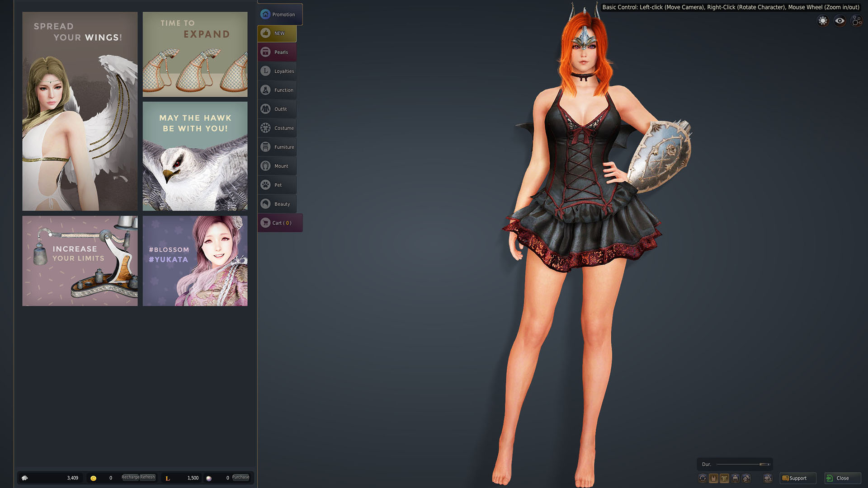Click the rotate/reset character icon

(703, 478)
